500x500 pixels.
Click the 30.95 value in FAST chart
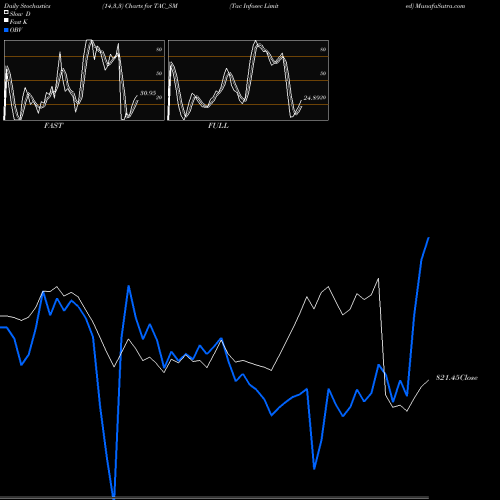(x=148, y=93)
